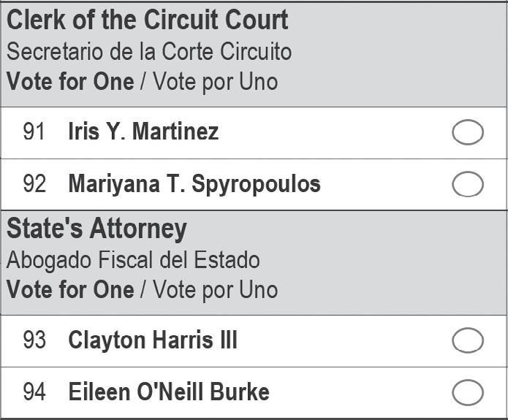508x420 pixels.
Task: Click the Clerk of the Circuit Court heading
Action: [148, 20]
